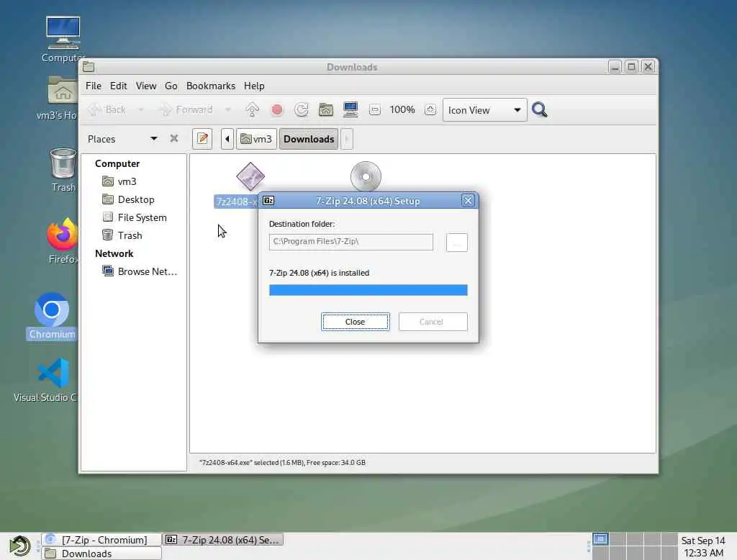The image size is (737, 560).
Task: Open the Go menu
Action: pyautogui.click(x=171, y=86)
